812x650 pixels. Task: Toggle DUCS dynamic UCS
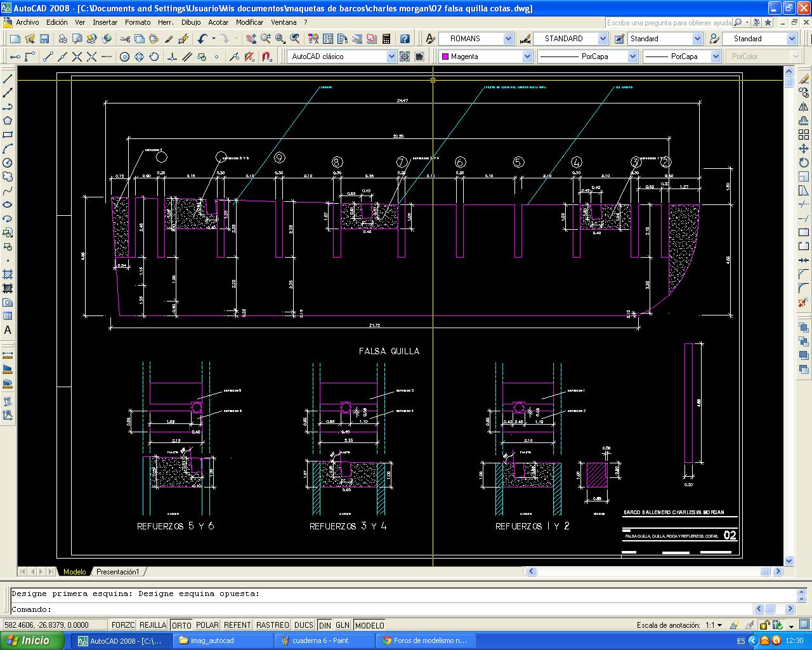tap(304, 625)
